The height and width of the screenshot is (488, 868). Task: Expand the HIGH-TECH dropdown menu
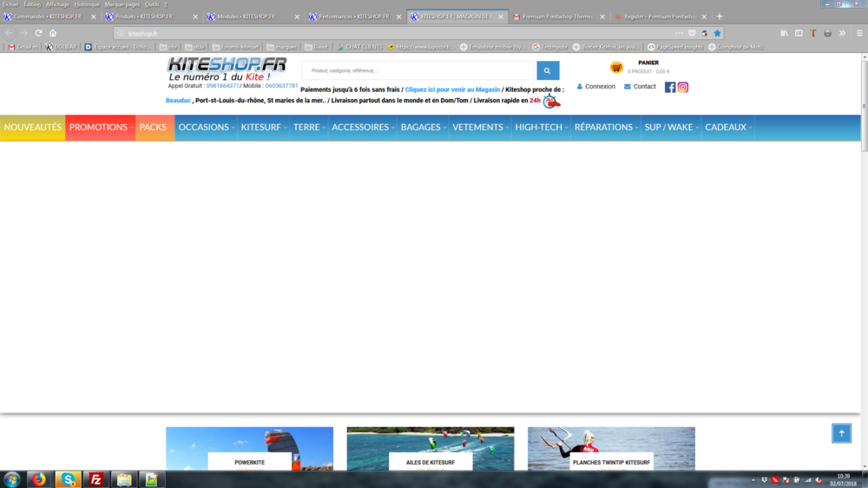[541, 128]
